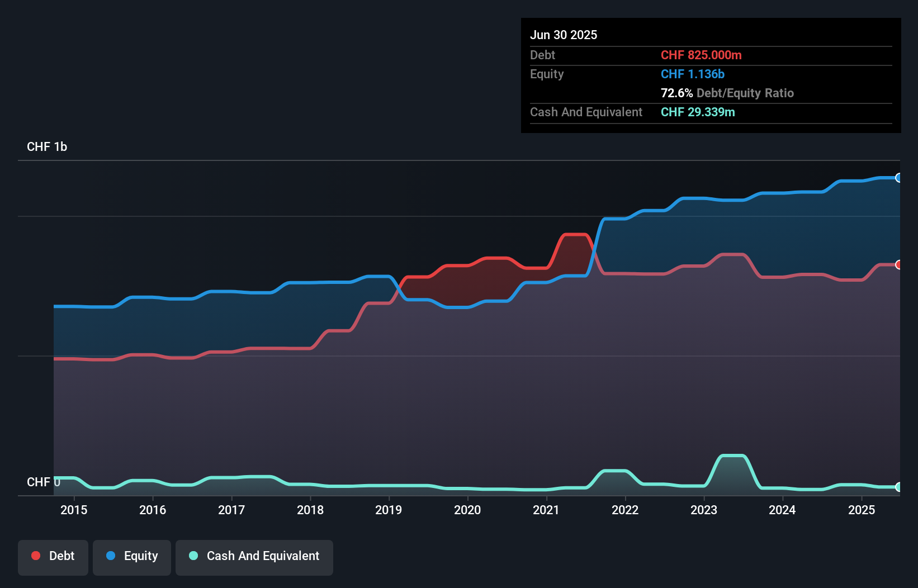Click the 2025 x-axis label

click(862, 510)
